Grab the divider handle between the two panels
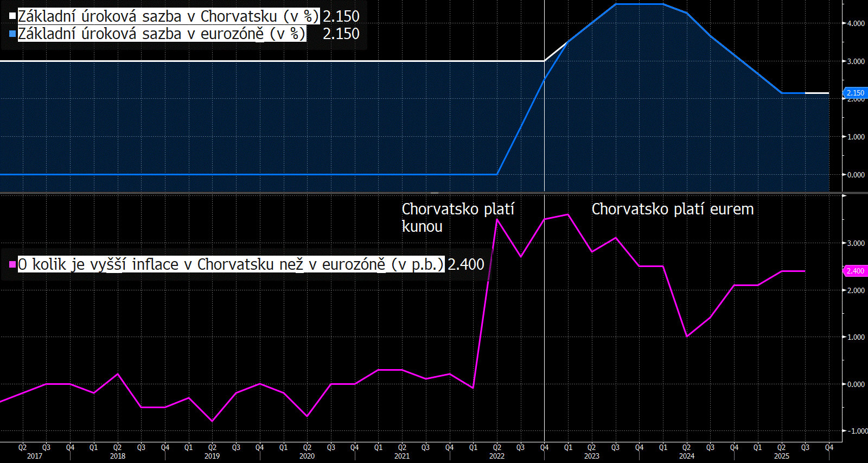 point(434,193)
